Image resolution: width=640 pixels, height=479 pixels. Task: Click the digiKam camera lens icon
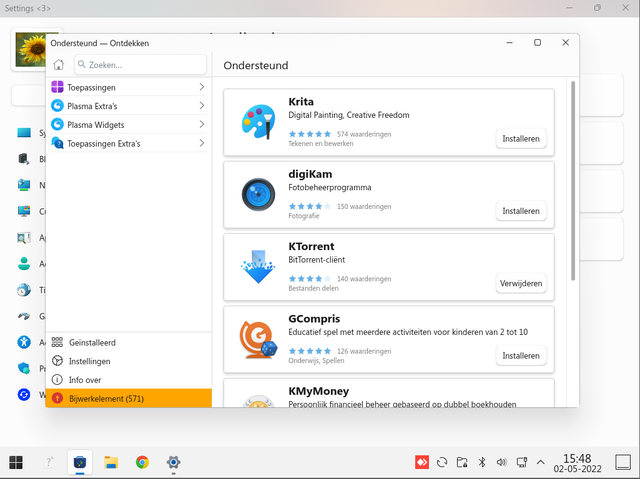click(x=258, y=194)
